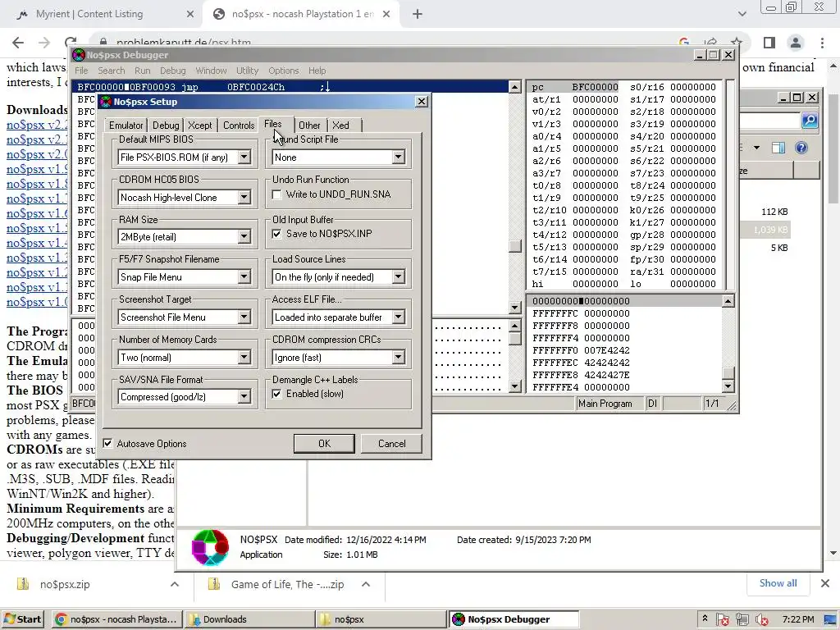This screenshot has height=630, width=840.
Task: Enable Write to UNDO_RUN.SNA checkbox
Action: (x=277, y=194)
